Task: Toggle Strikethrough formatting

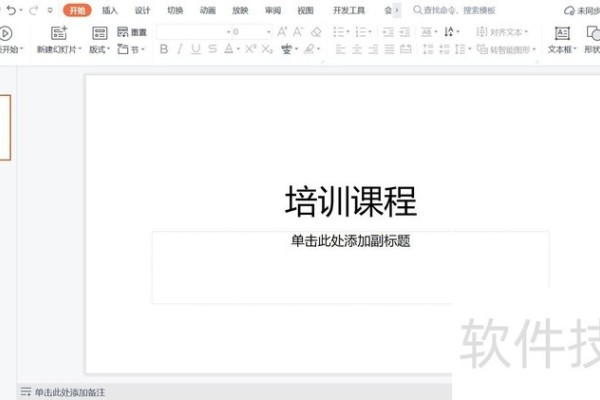Action: (x=212, y=49)
